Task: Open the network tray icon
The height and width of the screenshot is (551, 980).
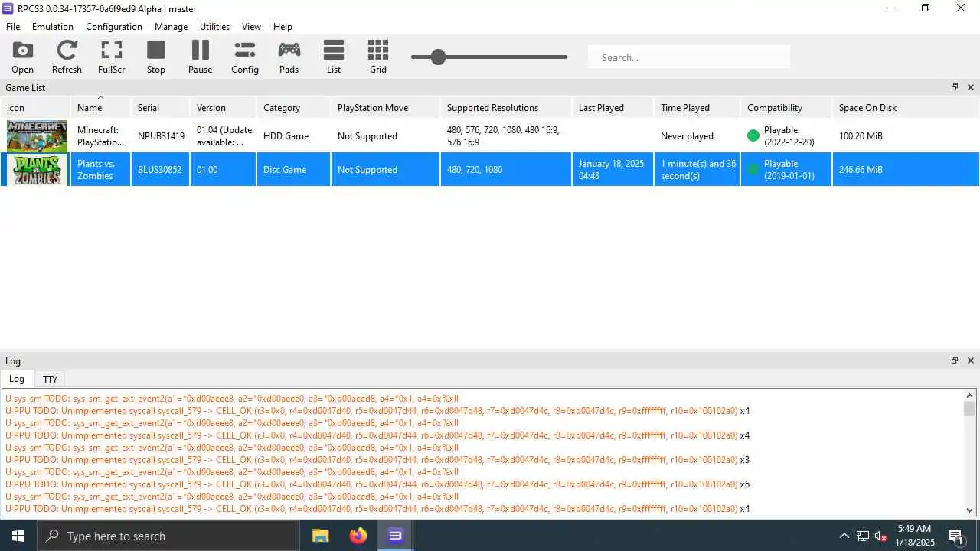Action: click(863, 536)
